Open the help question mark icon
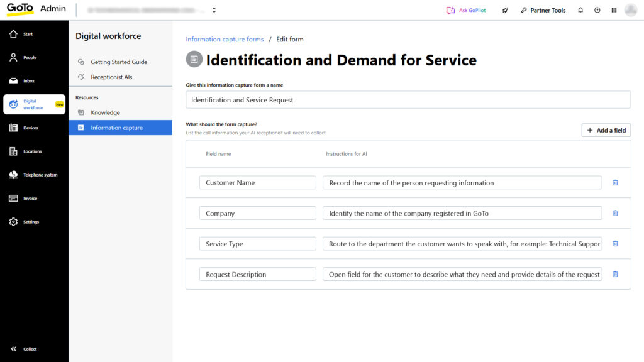Viewport: 644px width, 362px height. 597,10
